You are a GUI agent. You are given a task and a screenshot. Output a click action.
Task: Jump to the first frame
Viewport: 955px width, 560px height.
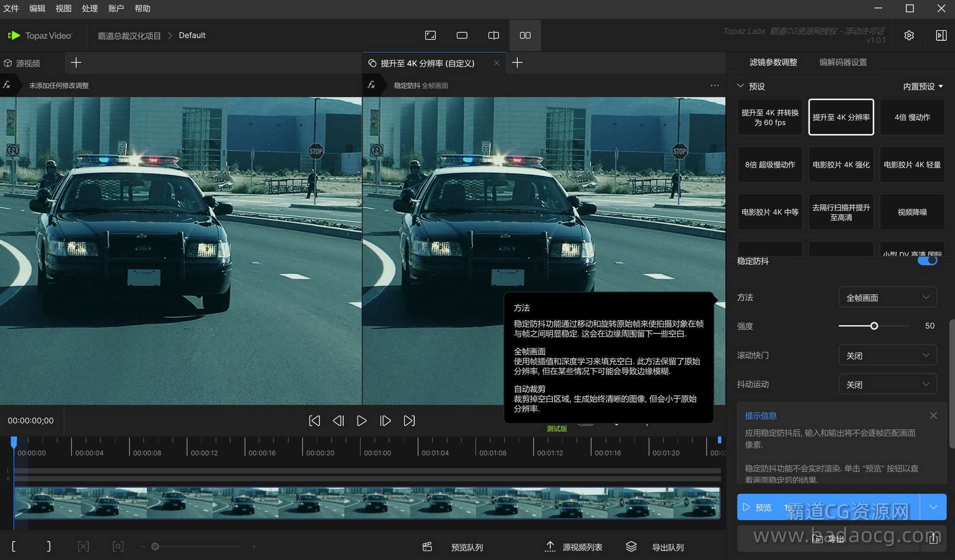[x=314, y=421]
